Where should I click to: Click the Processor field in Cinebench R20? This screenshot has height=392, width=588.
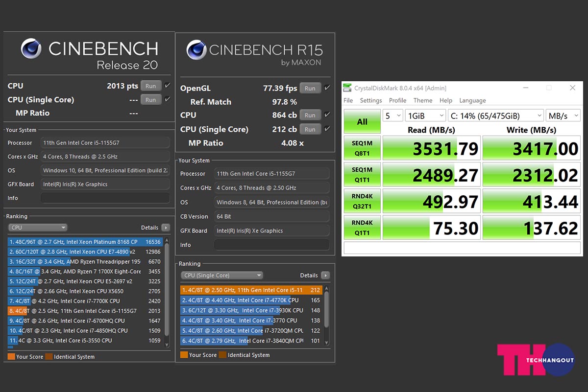[x=105, y=143]
